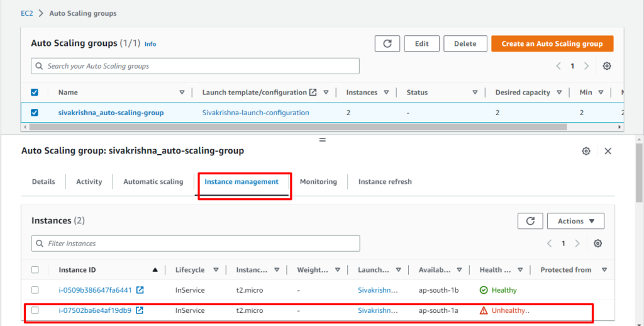Sort by Health status column arrow
The height and width of the screenshot is (326, 644).
point(520,270)
